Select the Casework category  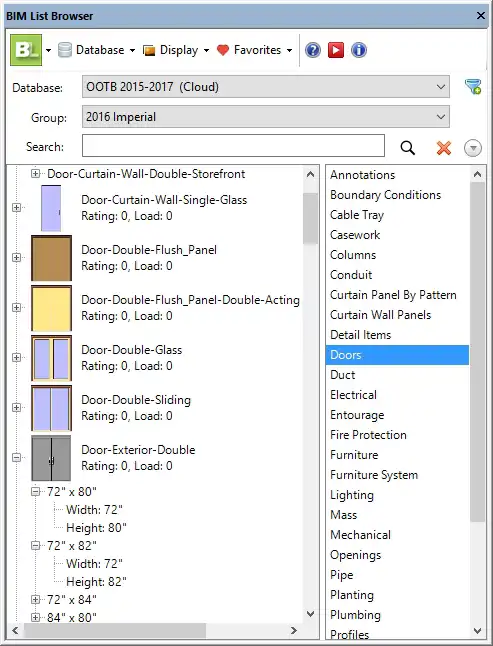click(397, 235)
